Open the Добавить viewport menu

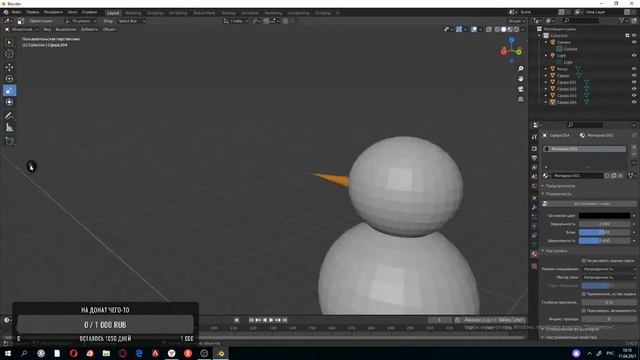tap(89, 29)
